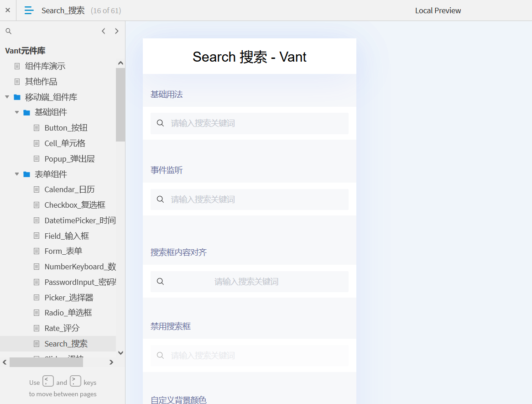
Task: Click the magnifier icon in 禁用搜索框 search
Action: pyautogui.click(x=161, y=356)
